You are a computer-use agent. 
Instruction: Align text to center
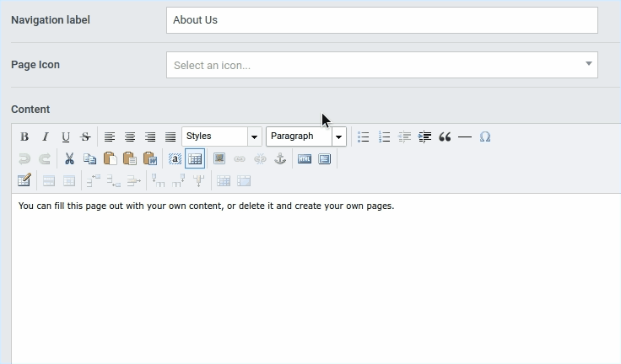click(x=130, y=136)
